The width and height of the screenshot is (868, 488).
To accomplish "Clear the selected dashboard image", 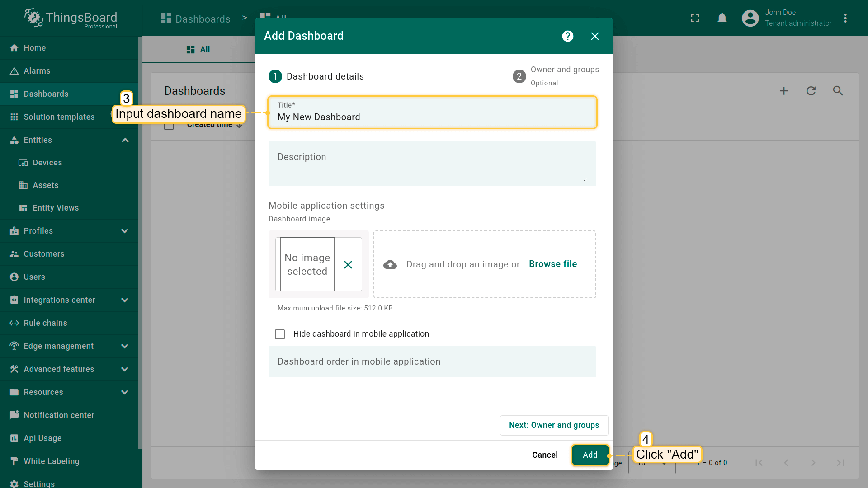I will pos(348,265).
